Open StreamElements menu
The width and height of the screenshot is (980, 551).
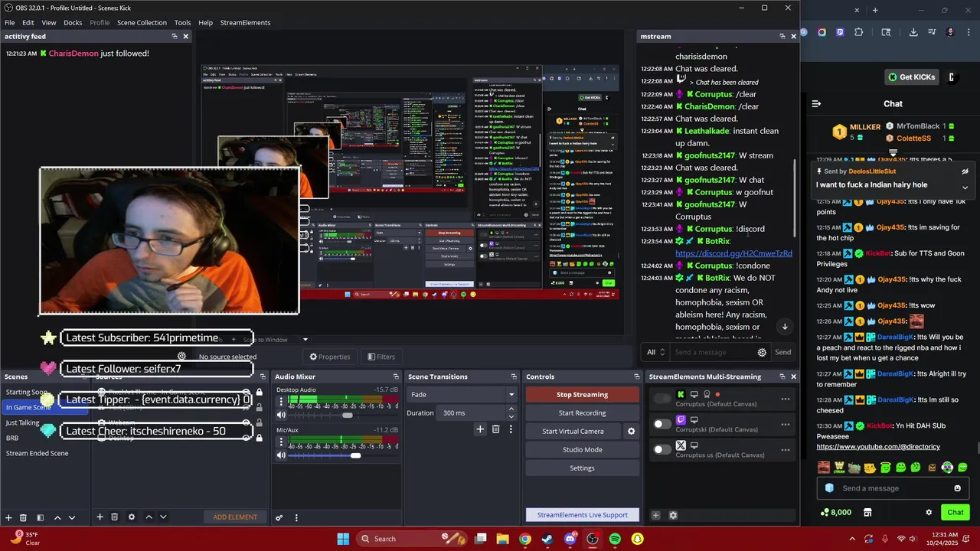coord(245,22)
